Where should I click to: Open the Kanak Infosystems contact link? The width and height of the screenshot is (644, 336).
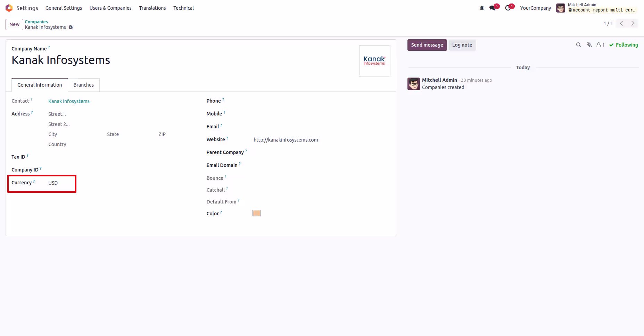[x=69, y=101]
